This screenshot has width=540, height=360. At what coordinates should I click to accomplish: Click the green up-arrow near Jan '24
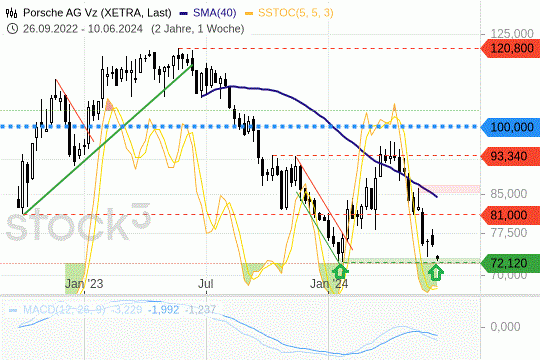(340, 271)
